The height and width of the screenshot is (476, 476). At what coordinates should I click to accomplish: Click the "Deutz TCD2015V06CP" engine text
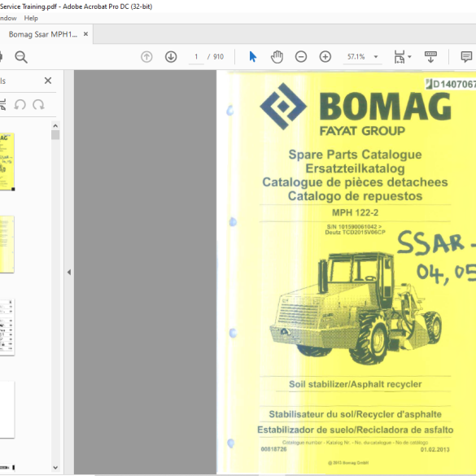pos(355,232)
